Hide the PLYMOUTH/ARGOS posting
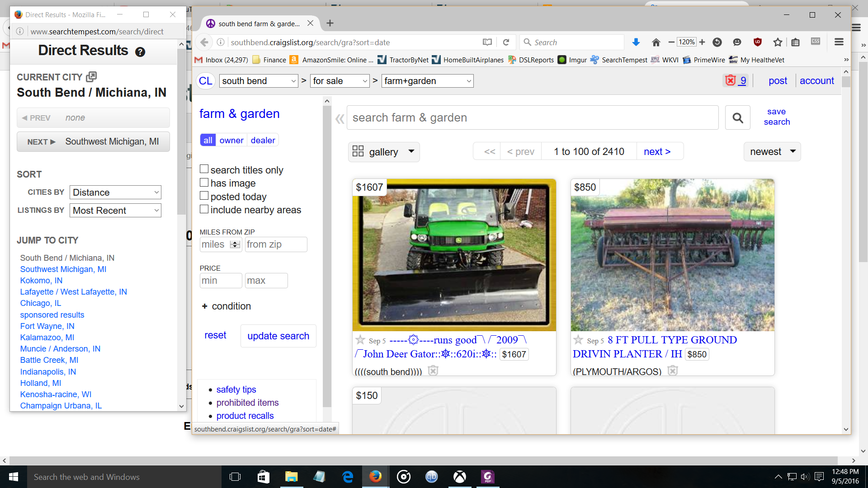 pyautogui.click(x=673, y=371)
